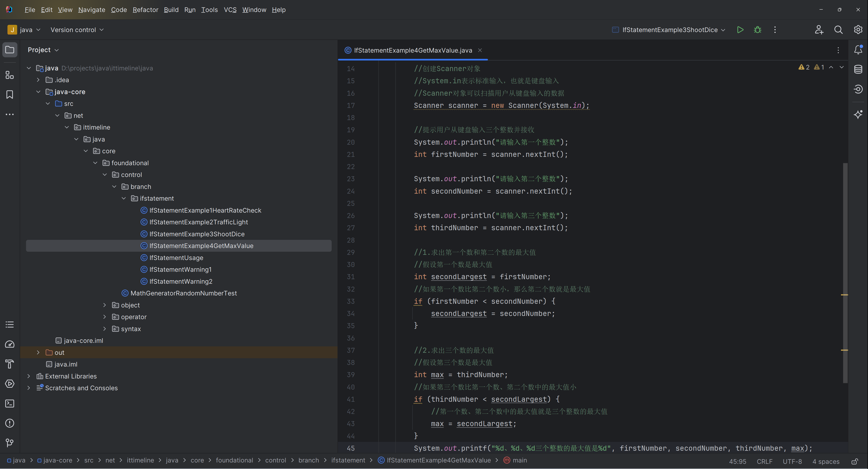Open more run actions menu

tap(775, 30)
